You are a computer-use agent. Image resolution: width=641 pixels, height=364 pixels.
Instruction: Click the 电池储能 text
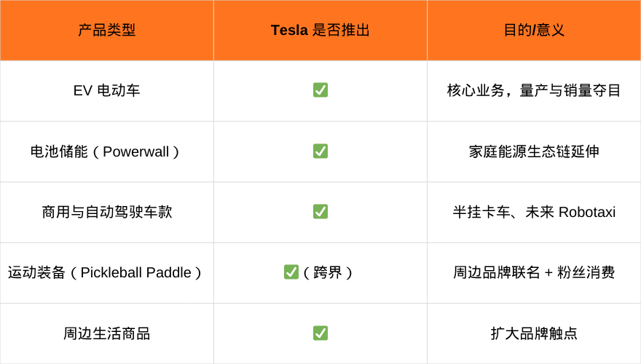(59, 151)
